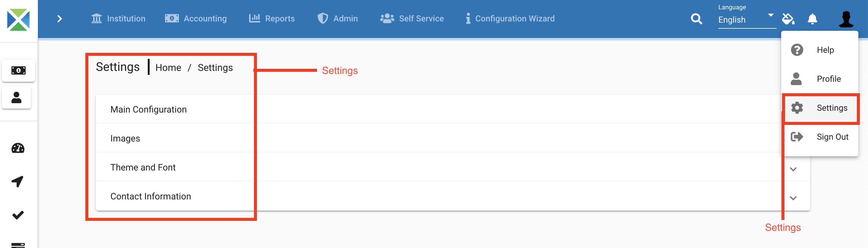Click the Home breadcrumb link
The image size is (868, 248).
click(168, 68)
